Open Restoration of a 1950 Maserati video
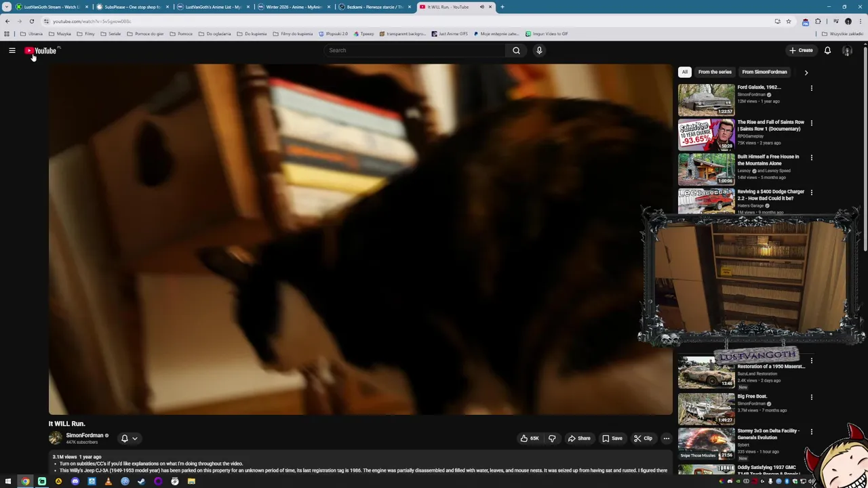The width and height of the screenshot is (868, 488). pos(706,373)
